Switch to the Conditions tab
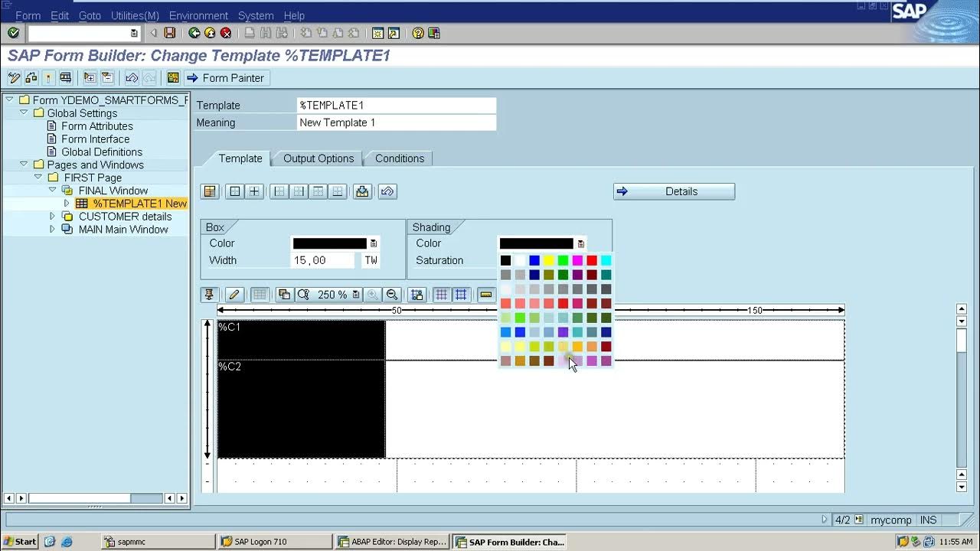Screen dimensions: 980x551 tap(400, 158)
